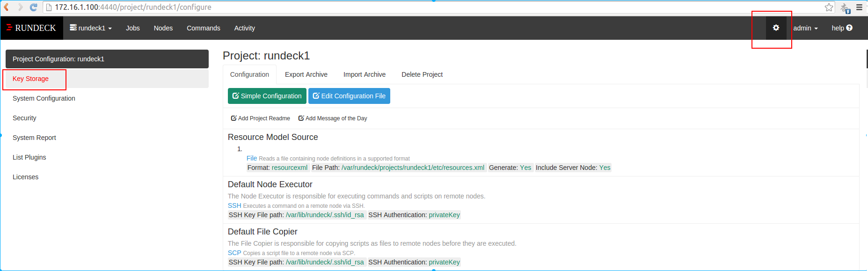The width and height of the screenshot is (868, 271).
Task: Switch to Import Archive tab
Action: pyautogui.click(x=365, y=74)
